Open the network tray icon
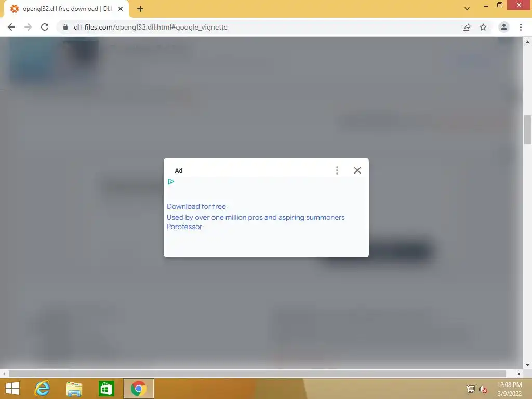This screenshot has height=399, width=532. point(470,389)
